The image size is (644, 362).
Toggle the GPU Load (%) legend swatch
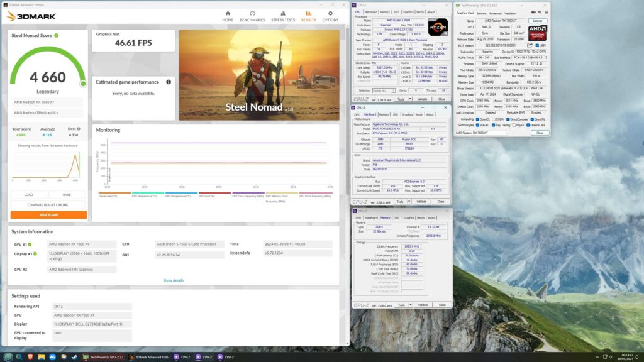(x=215, y=192)
